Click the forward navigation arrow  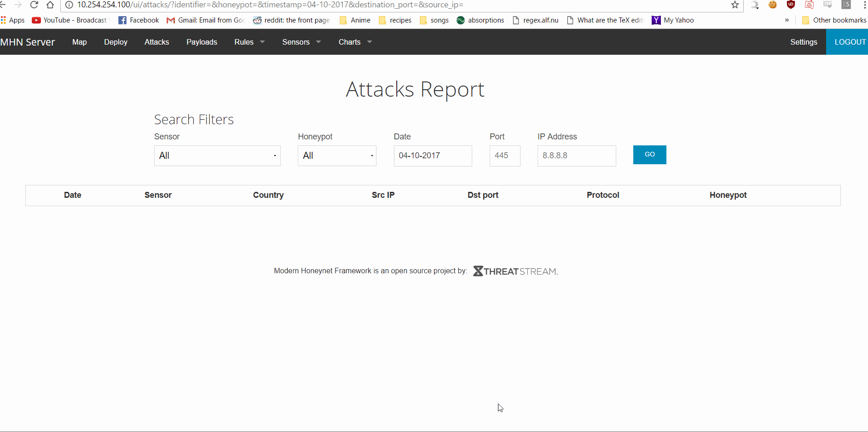click(18, 5)
